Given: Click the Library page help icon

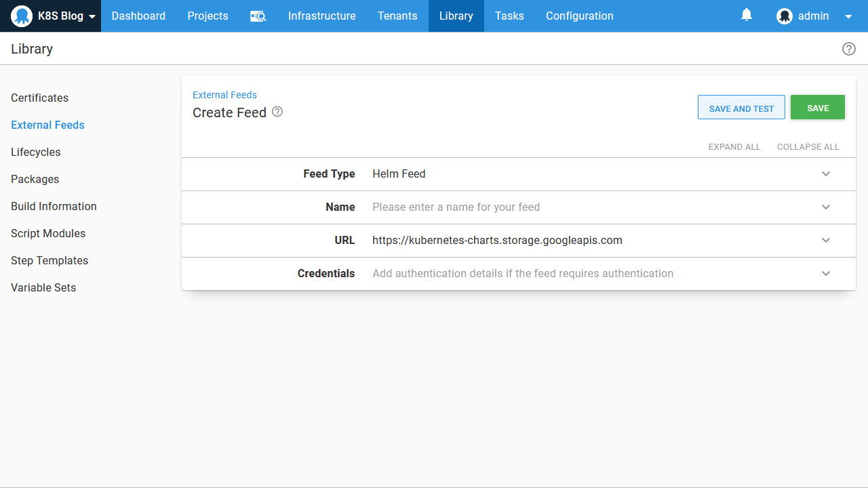Looking at the screenshot, I should [x=848, y=49].
